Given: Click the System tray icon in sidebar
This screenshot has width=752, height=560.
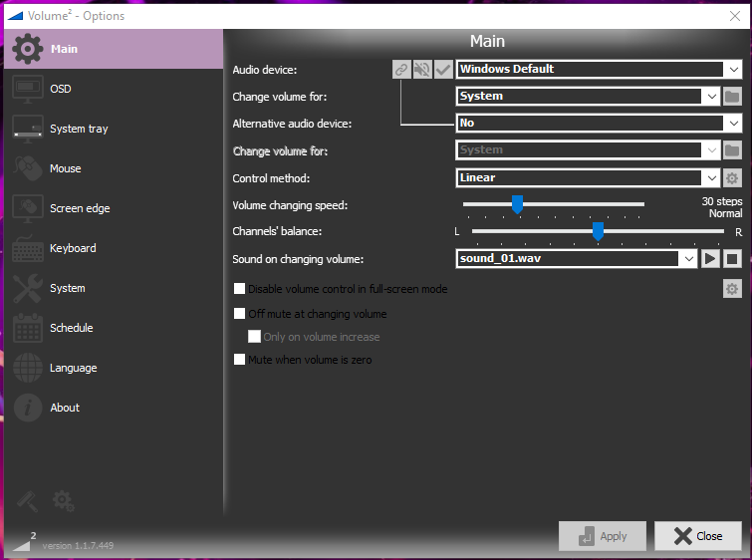Looking at the screenshot, I should point(27,129).
